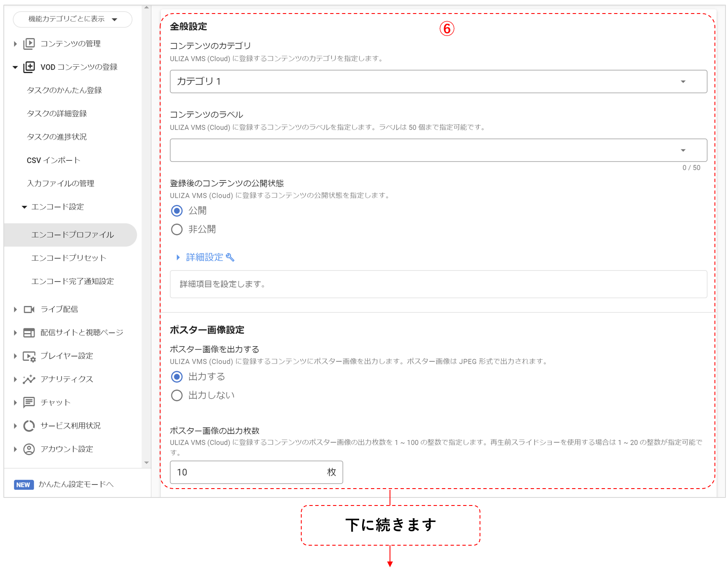Select the 非公開 radio button
728x571 pixels.
click(177, 229)
